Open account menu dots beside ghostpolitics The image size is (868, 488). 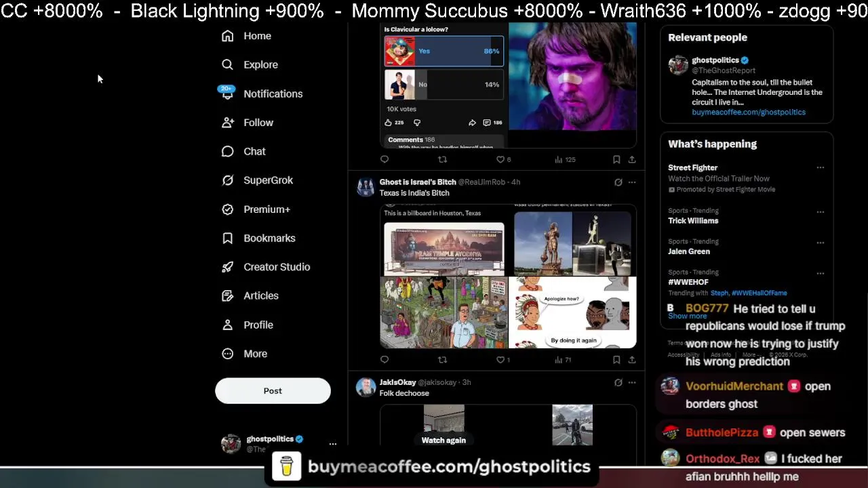pyautogui.click(x=332, y=444)
